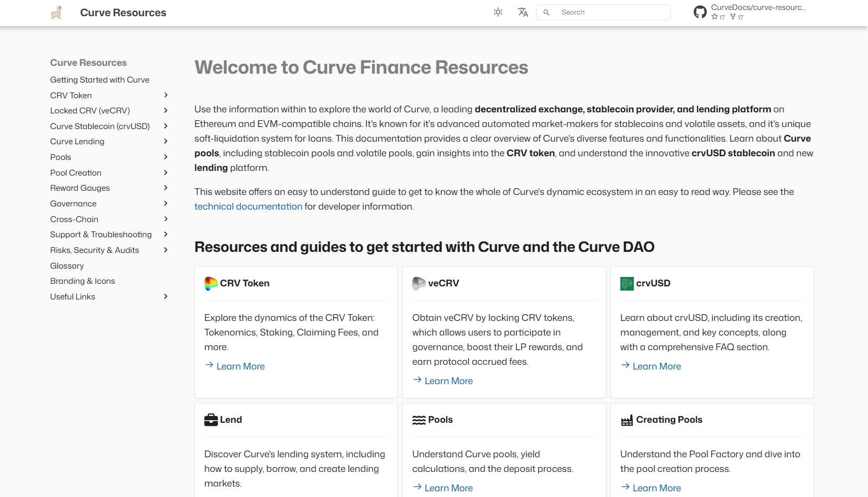Expand Cross-Chain sidebar chevron
This screenshot has height=497, width=868.
[x=166, y=219]
